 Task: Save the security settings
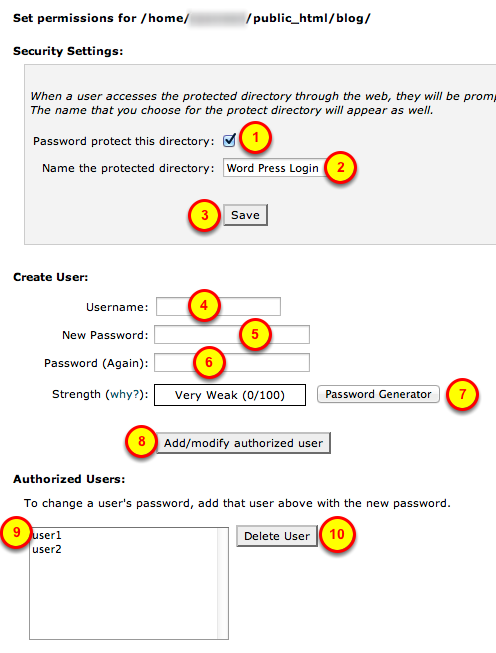(245, 215)
